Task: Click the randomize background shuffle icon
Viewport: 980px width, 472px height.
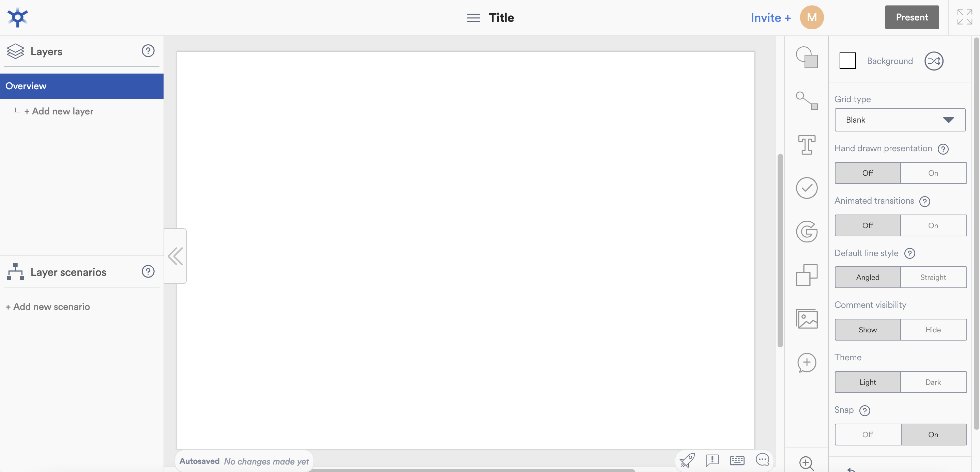Action: tap(934, 61)
